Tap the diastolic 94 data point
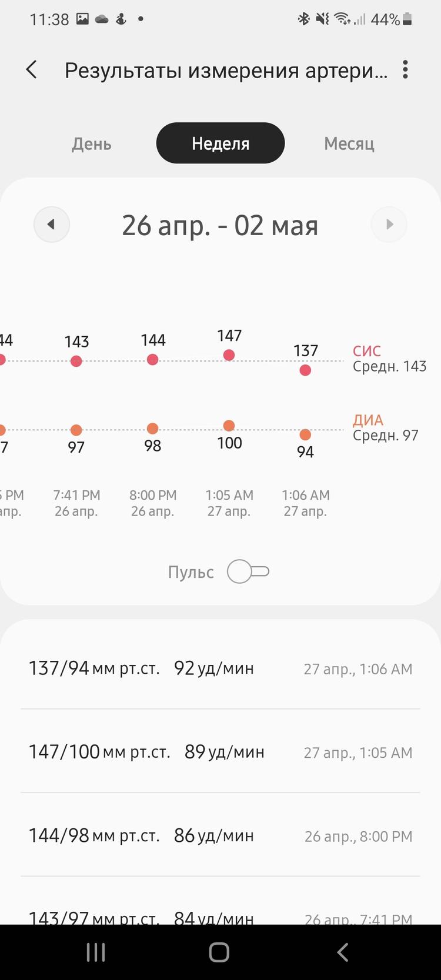 tap(305, 435)
